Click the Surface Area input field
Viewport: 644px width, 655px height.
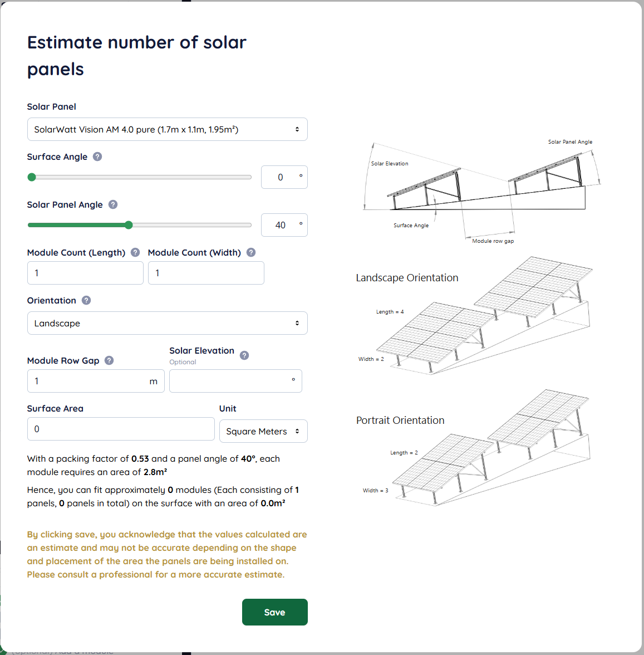[x=121, y=429]
